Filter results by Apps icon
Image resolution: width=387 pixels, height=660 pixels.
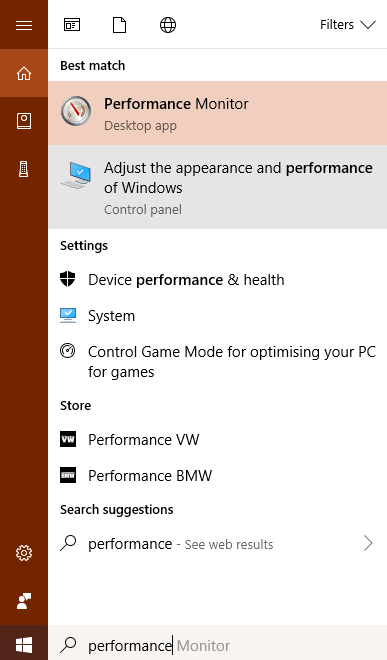click(72, 25)
